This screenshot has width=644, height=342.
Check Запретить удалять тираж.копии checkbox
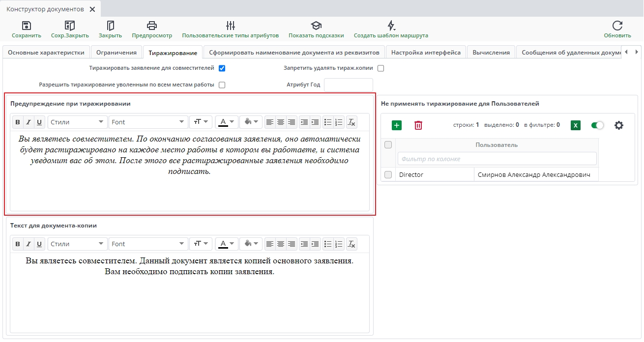381,68
